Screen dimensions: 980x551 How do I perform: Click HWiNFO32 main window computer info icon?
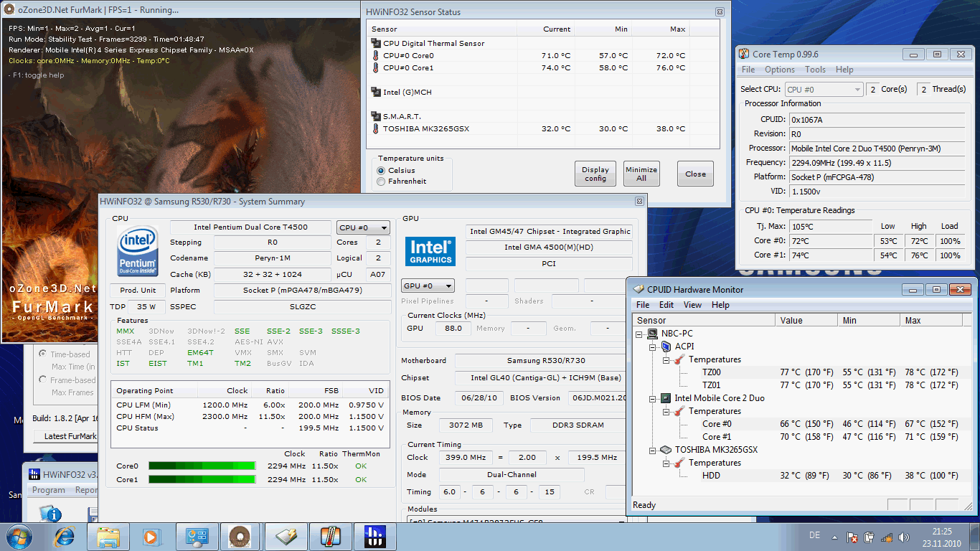[x=50, y=513]
